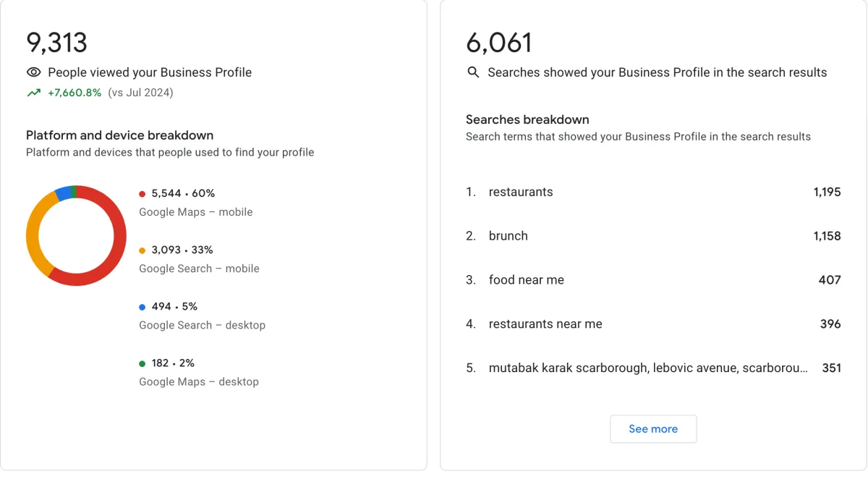Click the blue Google Search desktop legend dot
Viewport: 868px width, 477px height.
point(142,307)
